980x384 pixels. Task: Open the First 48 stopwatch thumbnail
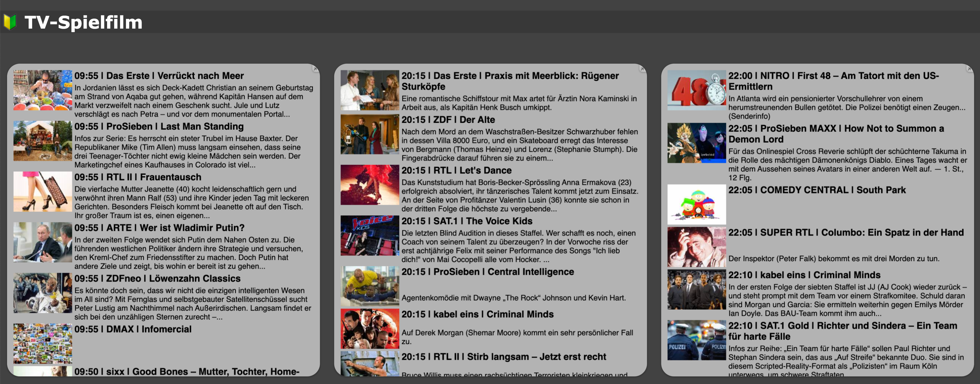point(697,90)
